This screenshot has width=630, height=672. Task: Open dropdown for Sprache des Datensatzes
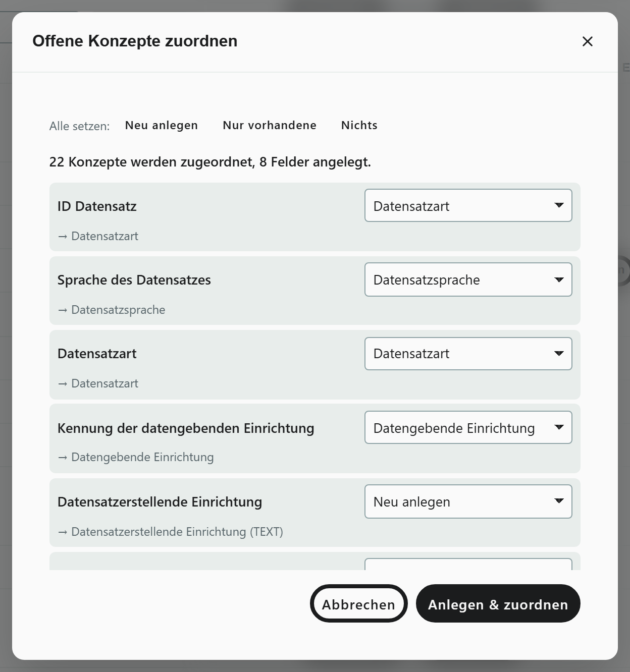tap(468, 279)
